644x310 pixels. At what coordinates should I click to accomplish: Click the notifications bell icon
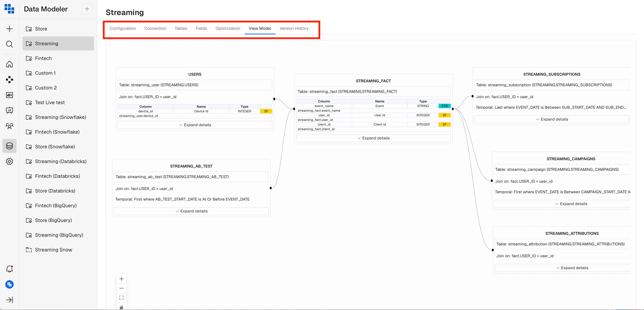[9, 269]
